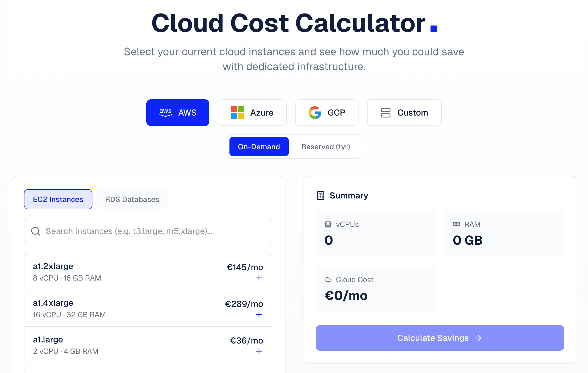Select the Google logo for GCP
Screen dimensions: 588x373
(x=315, y=112)
